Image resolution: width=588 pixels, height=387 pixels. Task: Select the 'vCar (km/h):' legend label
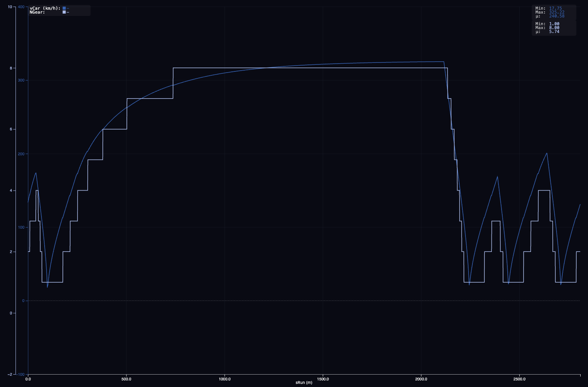click(45, 8)
